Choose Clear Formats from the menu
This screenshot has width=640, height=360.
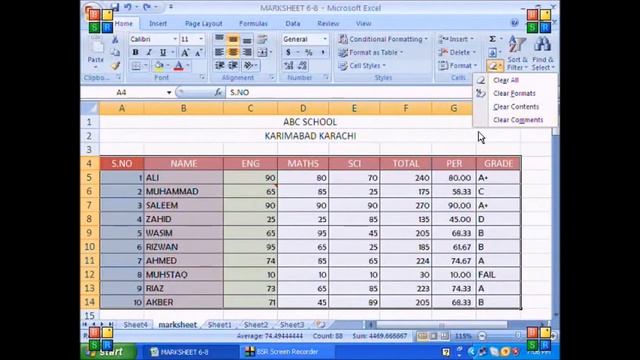(x=515, y=93)
